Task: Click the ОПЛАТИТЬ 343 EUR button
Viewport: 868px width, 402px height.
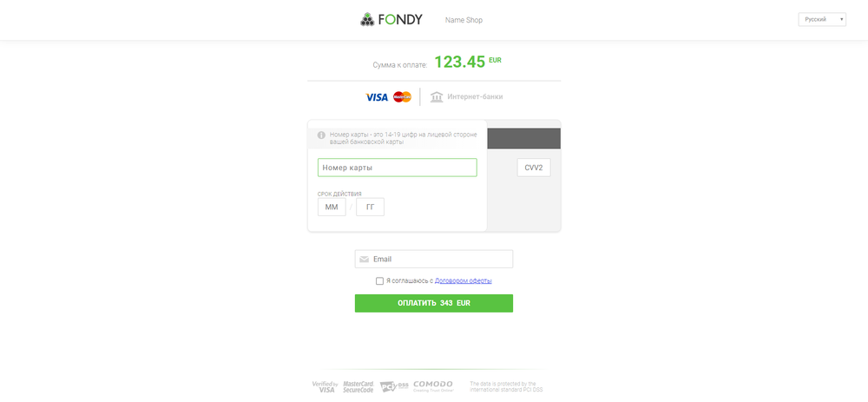Action: tap(434, 303)
